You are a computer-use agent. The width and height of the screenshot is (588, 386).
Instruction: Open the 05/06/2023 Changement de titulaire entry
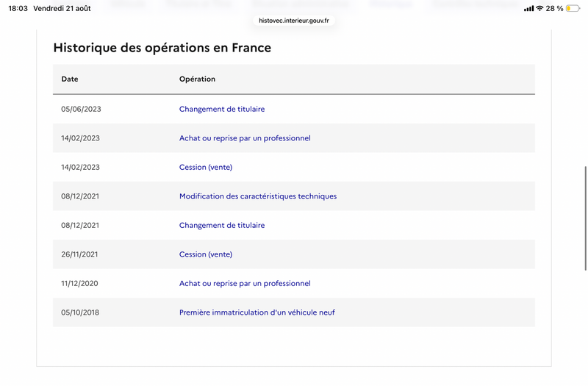222,109
